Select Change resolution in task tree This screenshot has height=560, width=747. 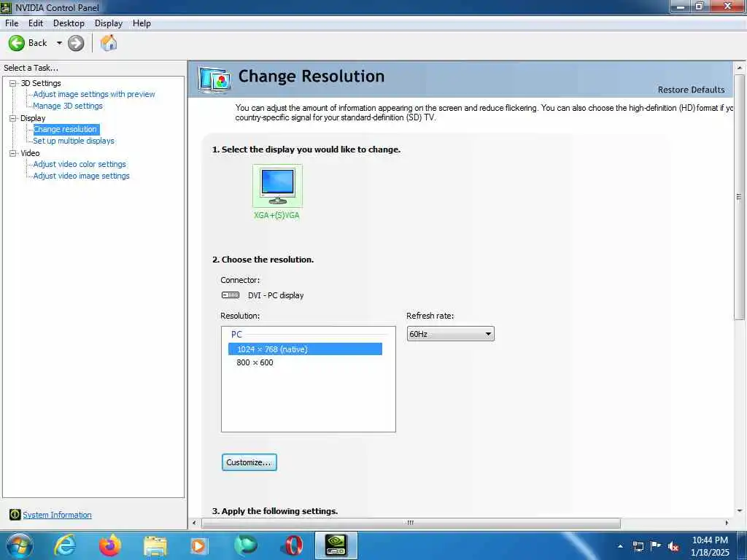(65, 129)
